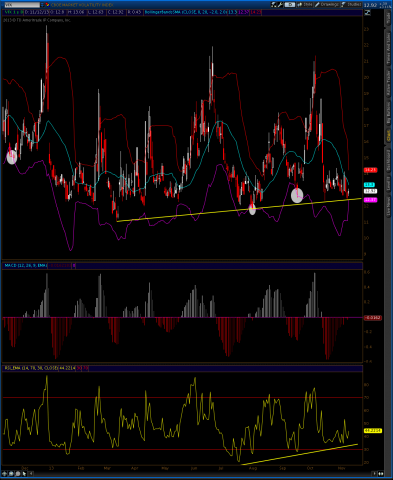The width and height of the screenshot is (393, 480).
Task: Select the Chart side tab
Action: (x=388, y=135)
